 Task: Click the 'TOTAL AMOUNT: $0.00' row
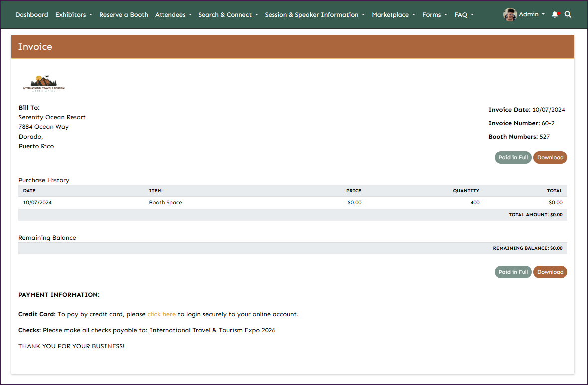pos(292,215)
